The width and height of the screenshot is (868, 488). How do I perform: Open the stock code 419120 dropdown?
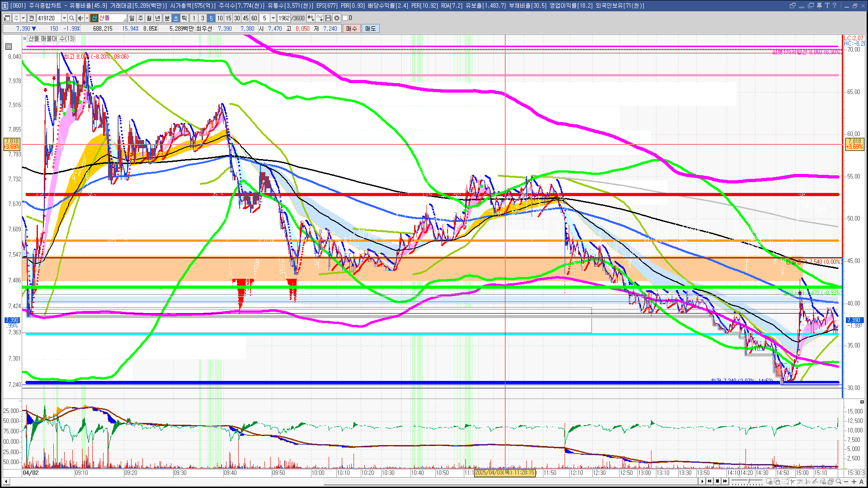click(64, 18)
